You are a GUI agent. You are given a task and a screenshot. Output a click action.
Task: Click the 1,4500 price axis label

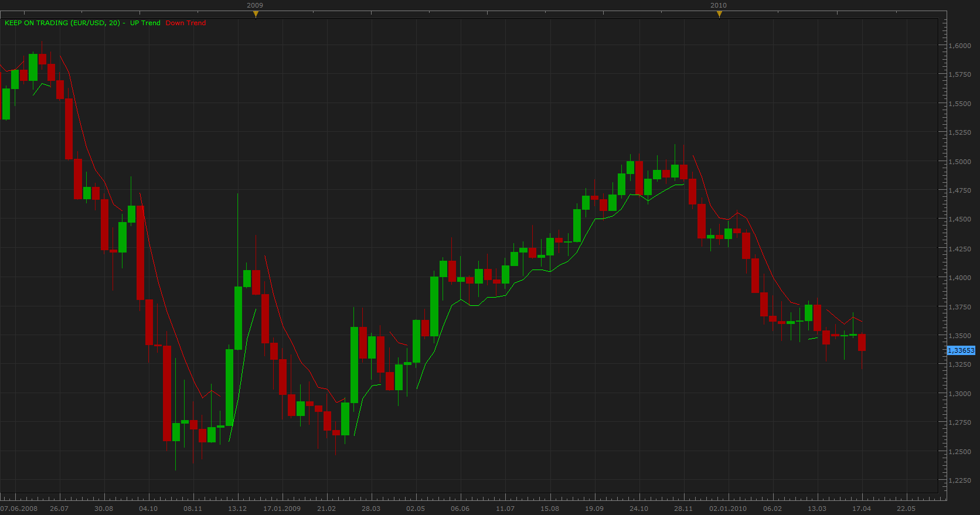[x=960, y=219]
